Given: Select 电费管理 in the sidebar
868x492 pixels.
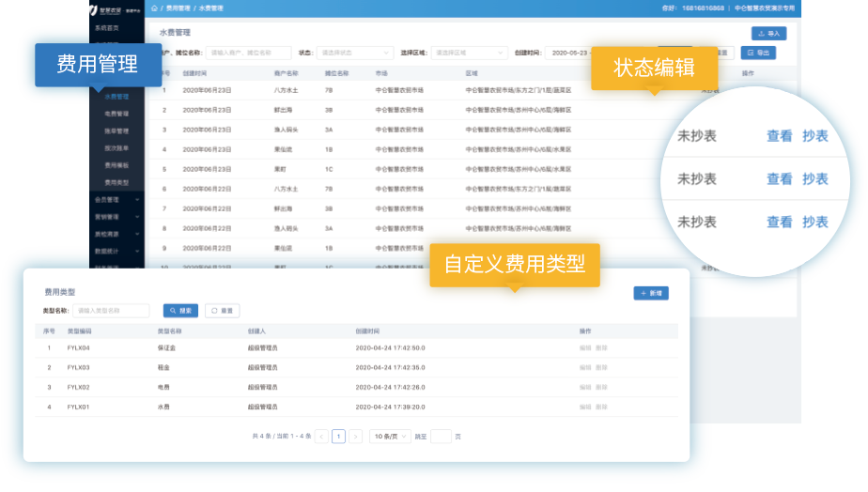Looking at the screenshot, I should click(x=116, y=114).
